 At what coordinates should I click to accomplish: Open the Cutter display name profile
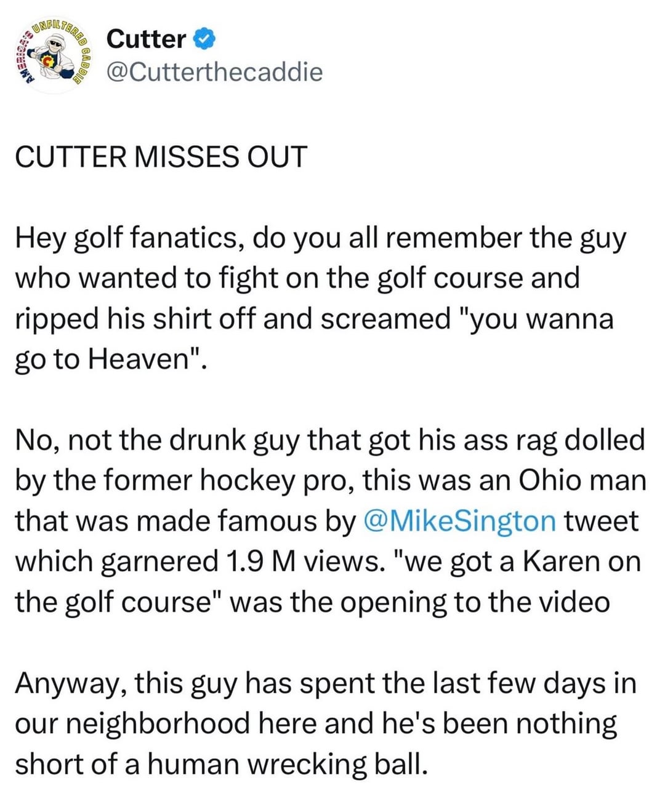point(146,39)
